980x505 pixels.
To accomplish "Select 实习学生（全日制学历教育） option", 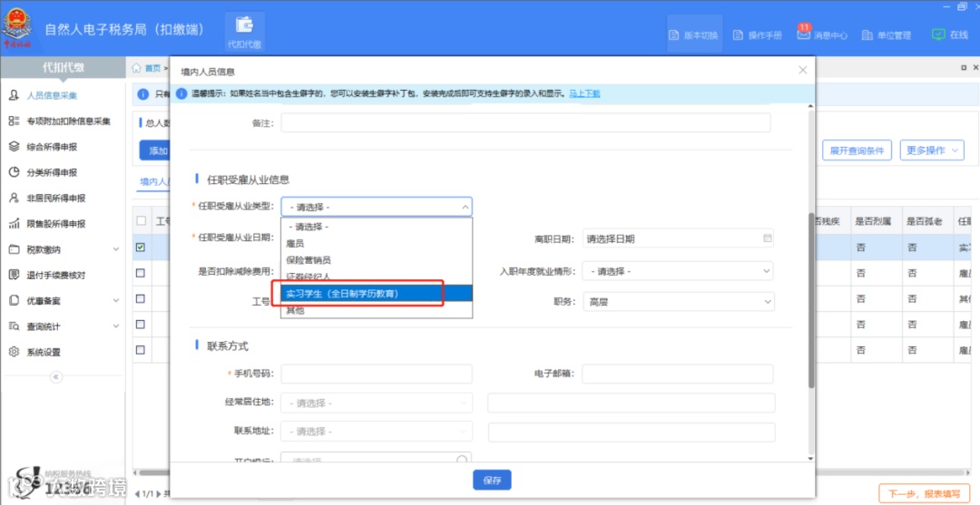I will pos(377,293).
